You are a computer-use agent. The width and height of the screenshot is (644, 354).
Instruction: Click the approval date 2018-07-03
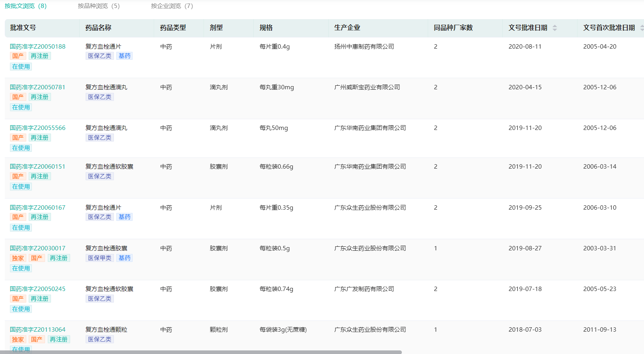point(525,330)
